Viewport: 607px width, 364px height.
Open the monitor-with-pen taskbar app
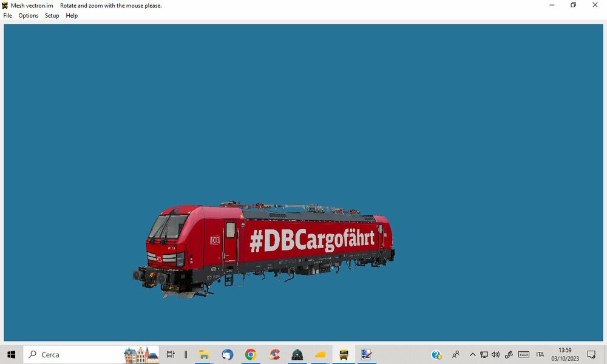[x=366, y=354]
